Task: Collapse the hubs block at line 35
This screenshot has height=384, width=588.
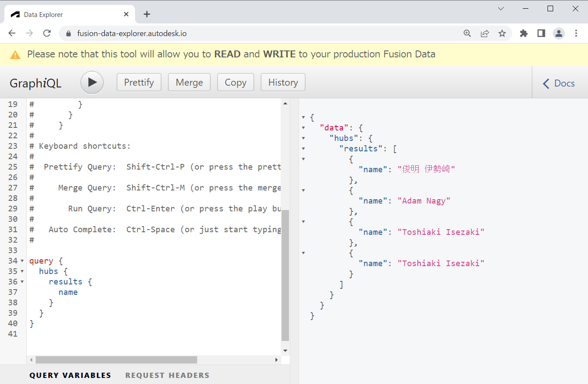Action: click(22, 271)
